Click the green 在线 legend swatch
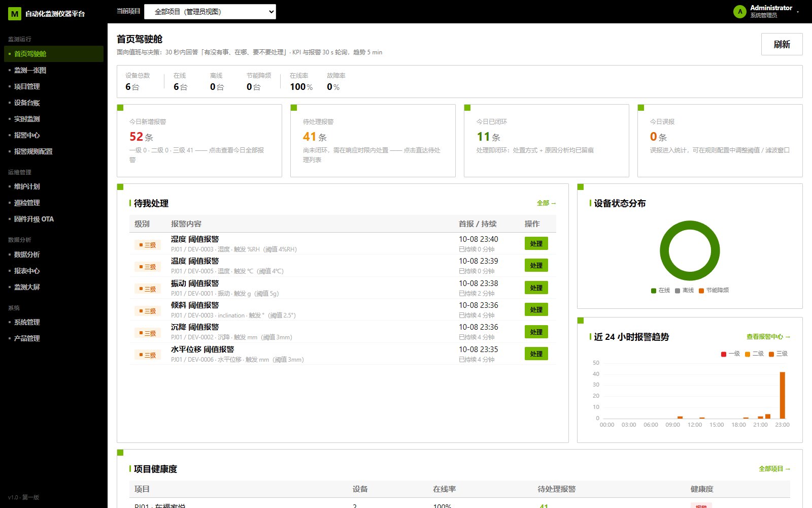812x508 pixels. click(654, 291)
